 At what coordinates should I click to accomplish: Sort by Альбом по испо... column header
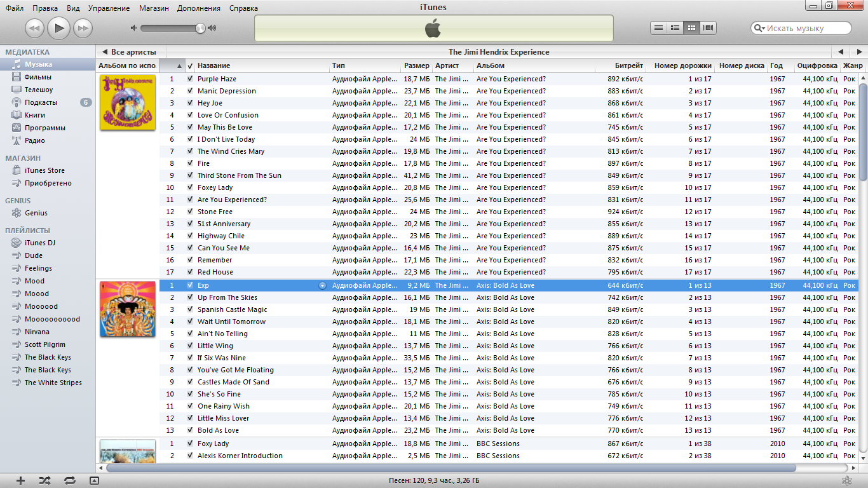(x=127, y=65)
